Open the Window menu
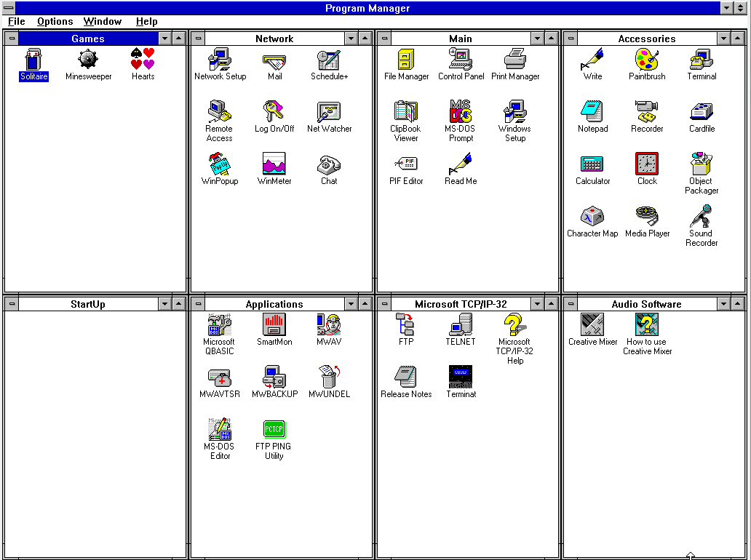751x560 pixels. [103, 22]
